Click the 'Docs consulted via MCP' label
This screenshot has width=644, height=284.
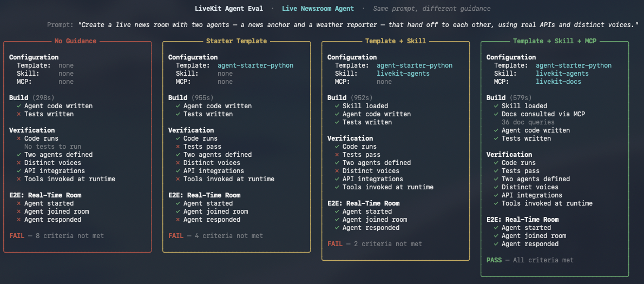[543, 114]
